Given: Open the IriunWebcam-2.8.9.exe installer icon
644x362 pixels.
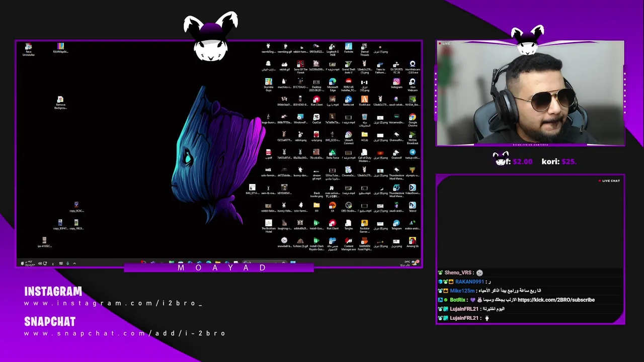Looking at the screenshot, I should click(x=413, y=67).
